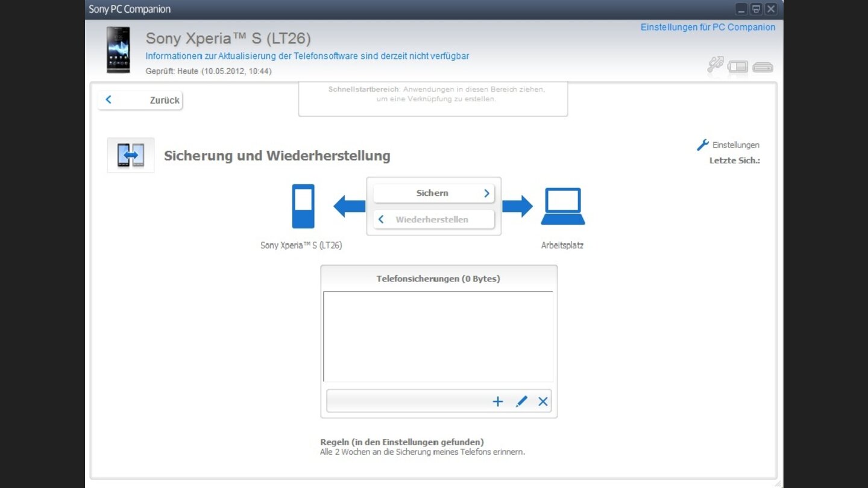The image size is (868, 488).
Task: Click the Xperia S phone thumbnail
Action: [118, 50]
